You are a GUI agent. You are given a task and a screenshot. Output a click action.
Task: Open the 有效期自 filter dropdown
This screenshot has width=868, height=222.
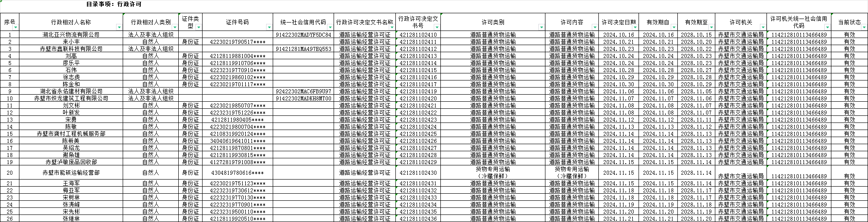pyautogui.click(x=674, y=27)
